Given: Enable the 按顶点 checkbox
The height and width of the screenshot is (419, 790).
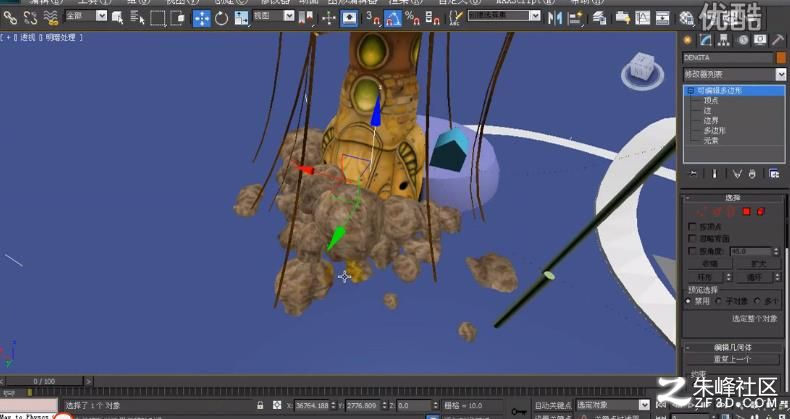Looking at the screenshot, I should (x=692, y=227).
